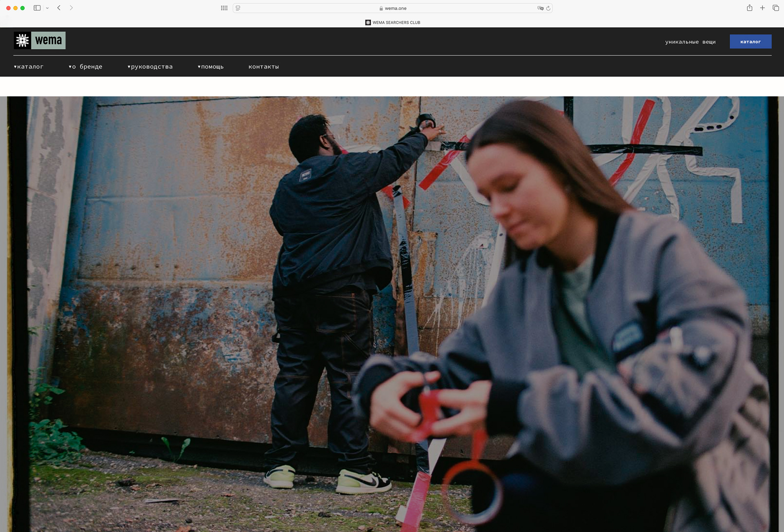784x532 pixels.
Task: Click the уникальные вещи link
Action: tap(690, 42)
